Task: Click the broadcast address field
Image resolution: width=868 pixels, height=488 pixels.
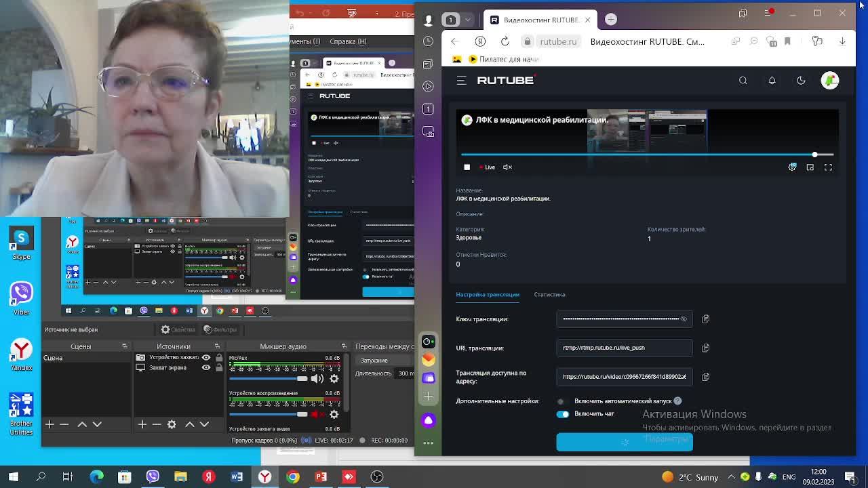Action: 625,377
